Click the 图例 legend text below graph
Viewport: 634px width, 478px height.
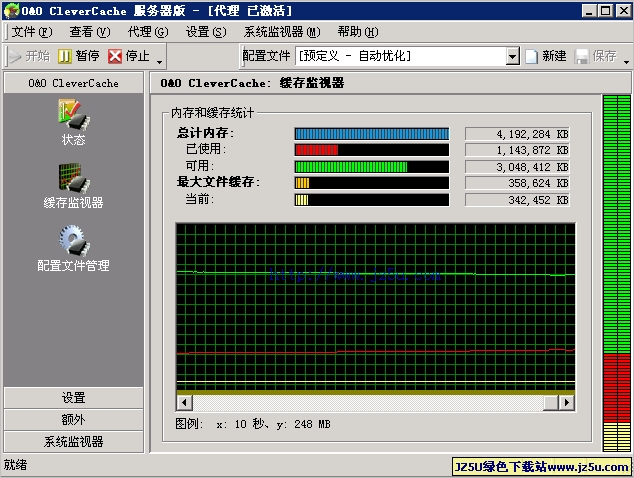(x=253, y=424)
